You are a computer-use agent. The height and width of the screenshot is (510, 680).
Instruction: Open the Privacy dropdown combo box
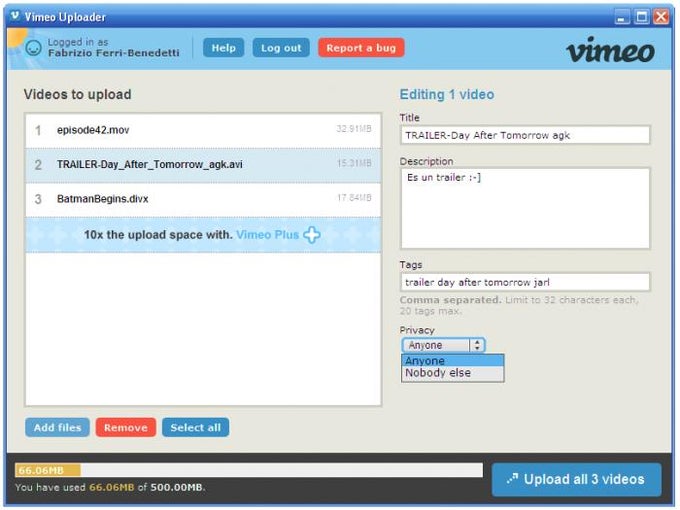[x=443, y=345]
